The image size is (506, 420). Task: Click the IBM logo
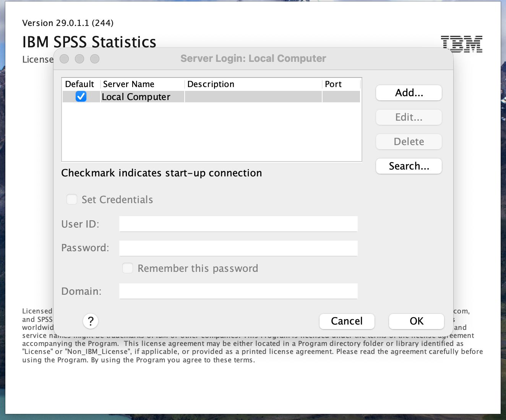click(x=461, y=44)
